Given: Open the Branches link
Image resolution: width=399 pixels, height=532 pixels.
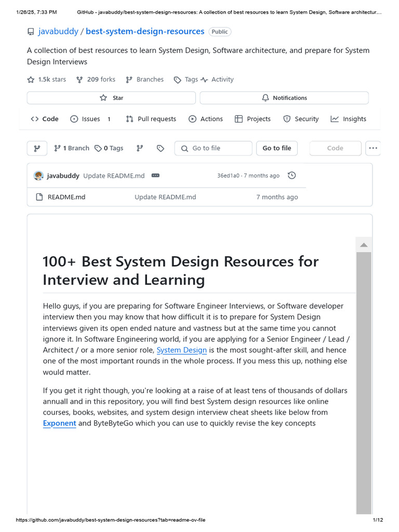Looking at the screenshot, I should [x=150, y=79].
